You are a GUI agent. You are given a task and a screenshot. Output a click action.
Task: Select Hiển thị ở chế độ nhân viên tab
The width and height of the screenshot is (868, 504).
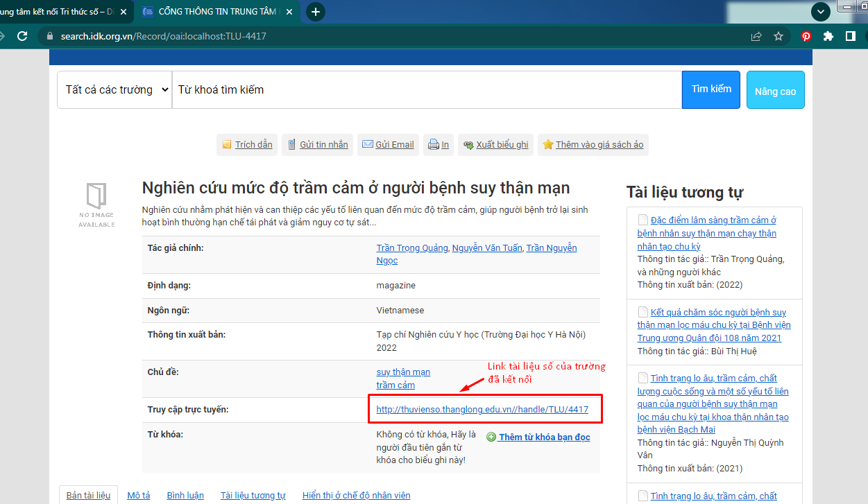pos(357,495)
